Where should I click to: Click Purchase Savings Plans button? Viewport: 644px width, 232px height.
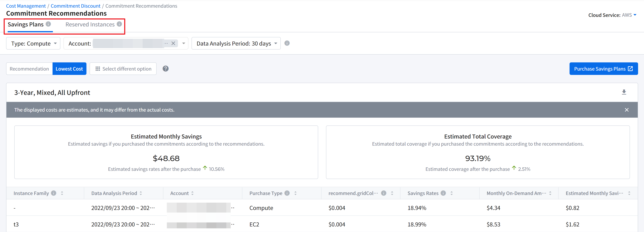(x=603, y=69)
